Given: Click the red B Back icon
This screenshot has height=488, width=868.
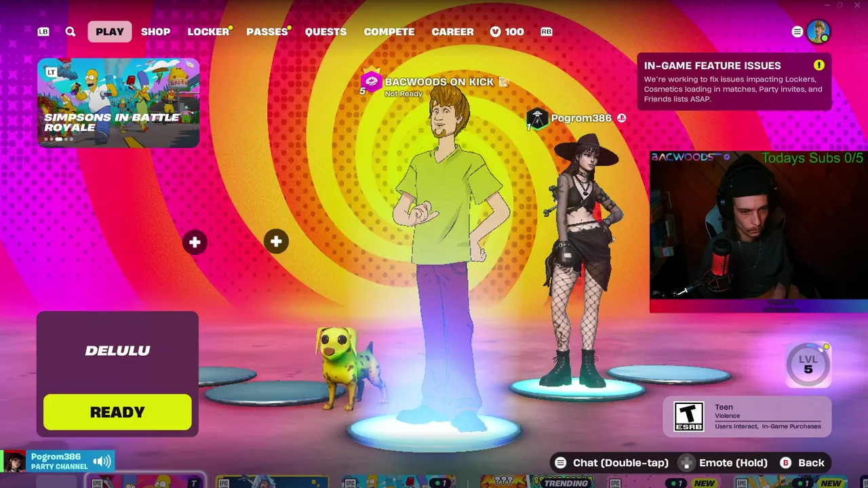Looking at the screenshot, I should pos(785,463).
